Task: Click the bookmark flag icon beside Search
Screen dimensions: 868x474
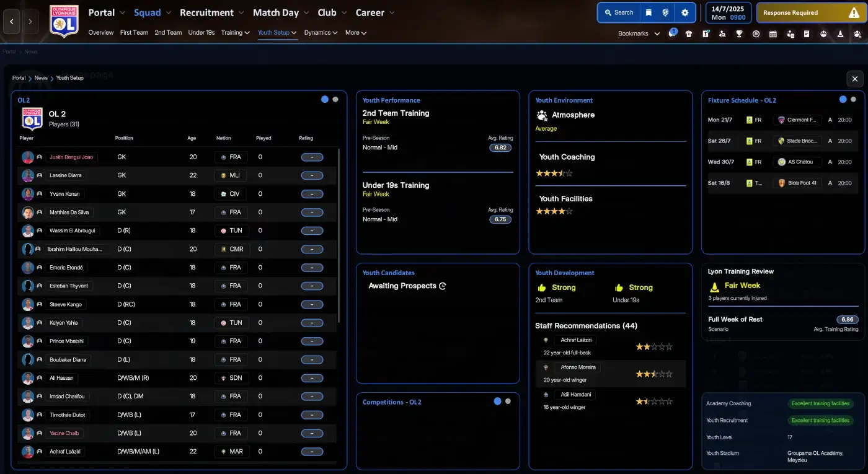Action: pos(648,12)
